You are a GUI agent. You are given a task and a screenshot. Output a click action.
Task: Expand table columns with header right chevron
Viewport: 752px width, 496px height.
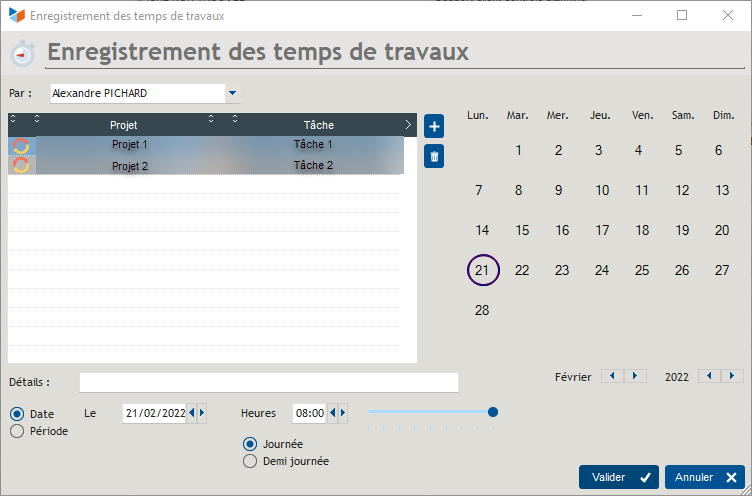click(408, 125)
